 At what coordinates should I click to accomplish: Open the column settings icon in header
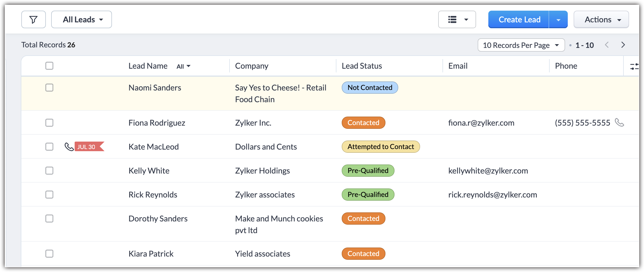click(634, 66)
